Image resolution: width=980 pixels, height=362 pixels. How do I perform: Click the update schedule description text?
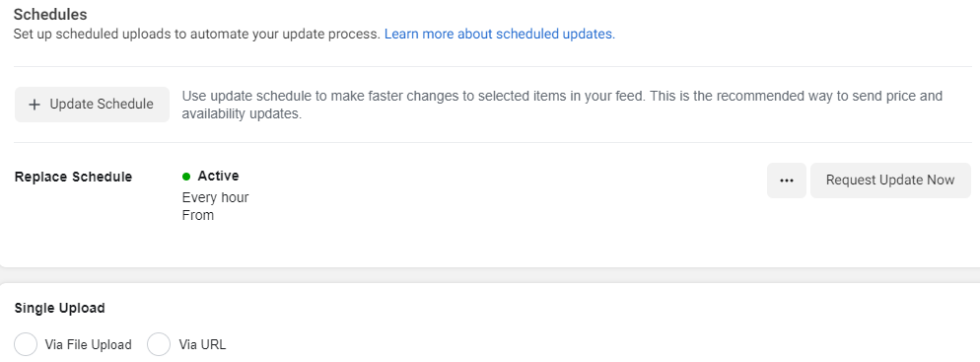(x=562, y=105)
